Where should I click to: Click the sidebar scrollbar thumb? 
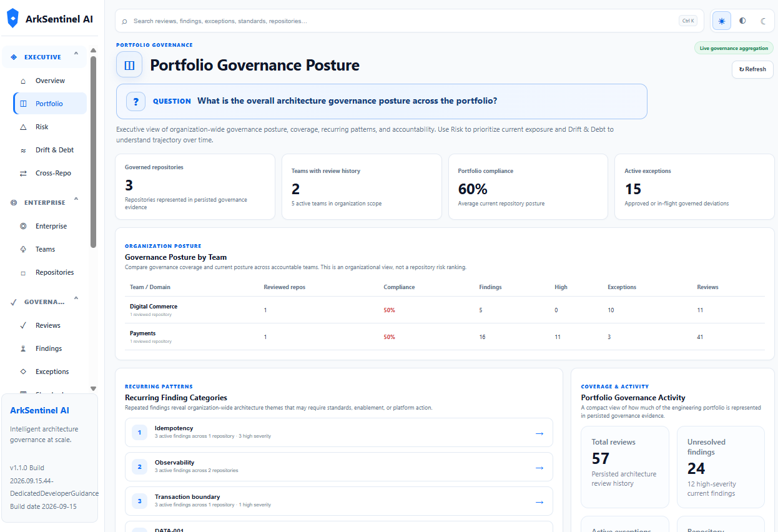click(93, 152)
